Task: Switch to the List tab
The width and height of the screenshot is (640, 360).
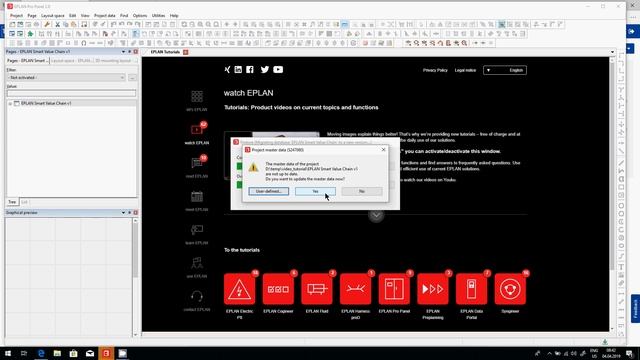Action: point(24,202)
